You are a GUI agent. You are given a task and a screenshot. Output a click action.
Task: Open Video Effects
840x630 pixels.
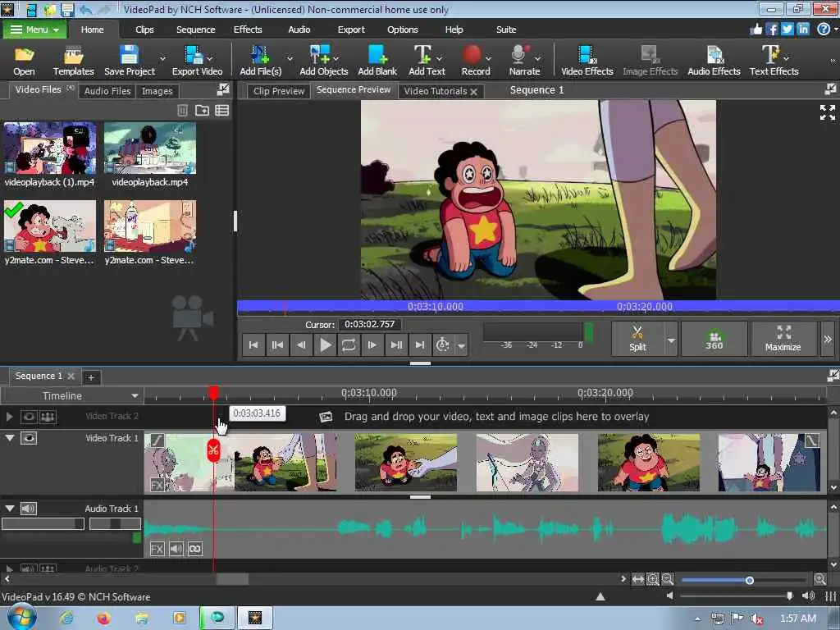(x=587, y=61)
